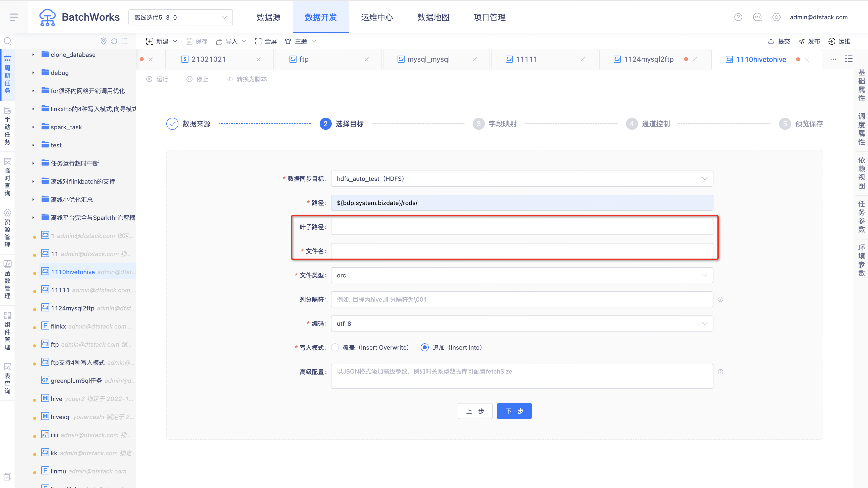Click the 文件名 input field
The height and width of the screenshot is (488, 868).
tap(522, 251)
